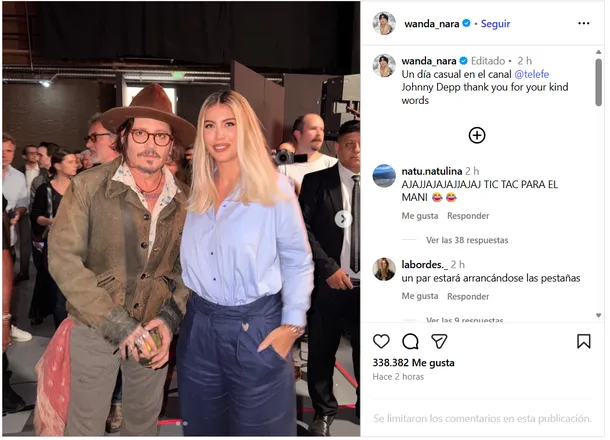Open the @telefe mention link

tap(531, 74)
